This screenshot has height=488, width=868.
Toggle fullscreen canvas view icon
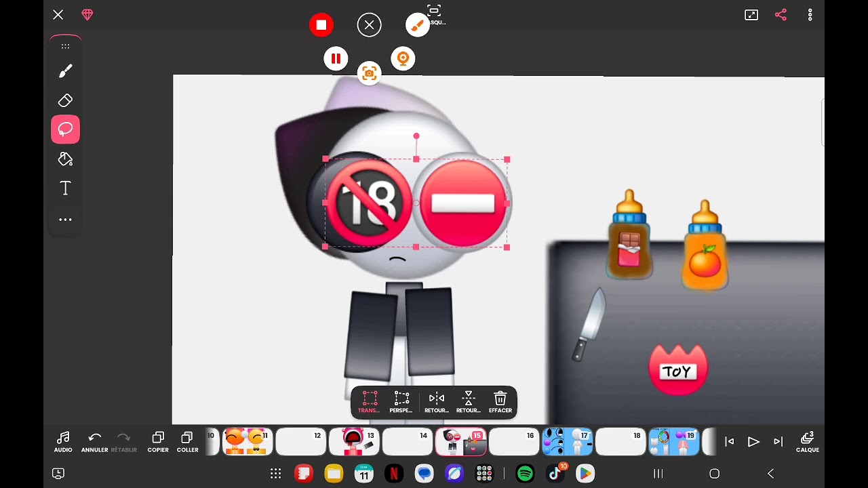pyautogui.click(x=751, y=15)
